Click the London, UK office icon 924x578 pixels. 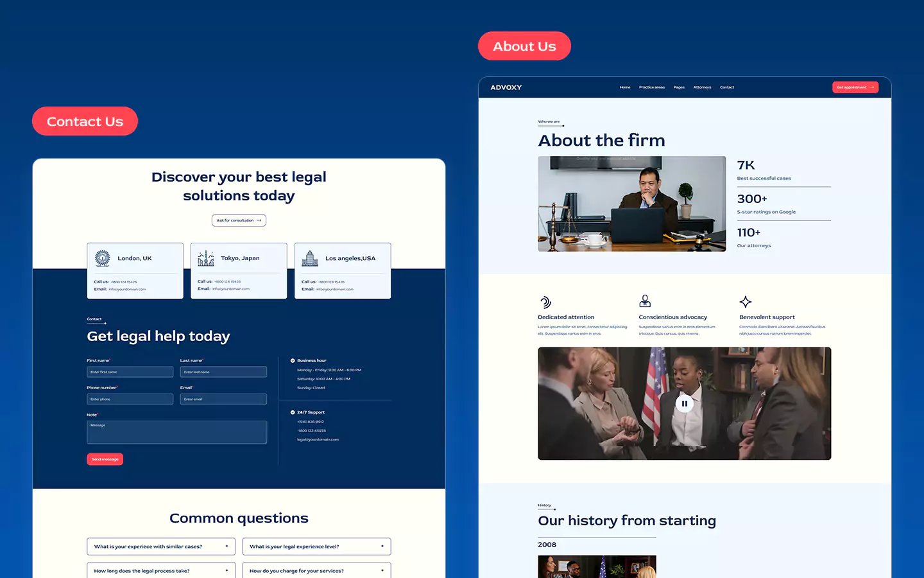pos(103,258)
